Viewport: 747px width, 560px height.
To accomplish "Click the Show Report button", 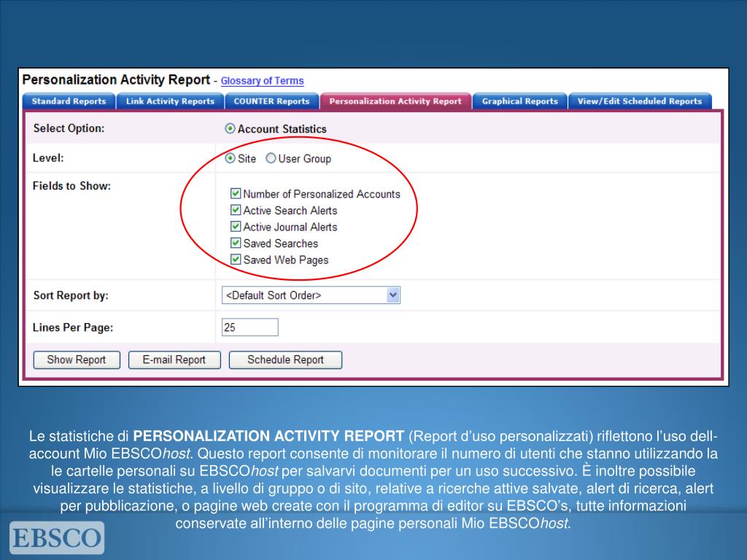I will (77, 360).
